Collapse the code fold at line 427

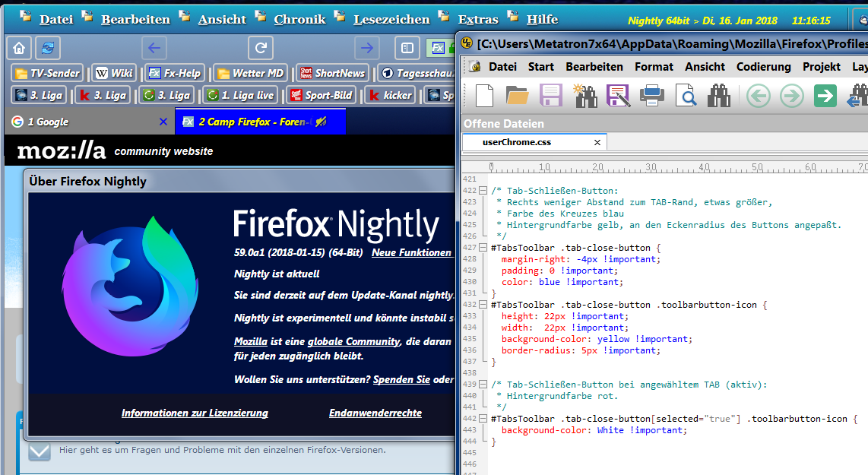483,248
